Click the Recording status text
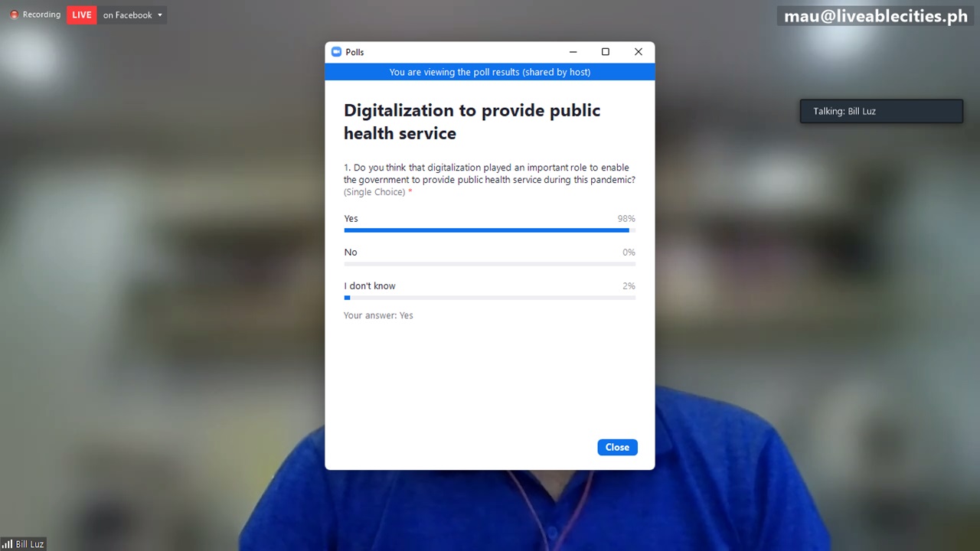The height and width of the screenshot is (551, 980). [41, 15]
